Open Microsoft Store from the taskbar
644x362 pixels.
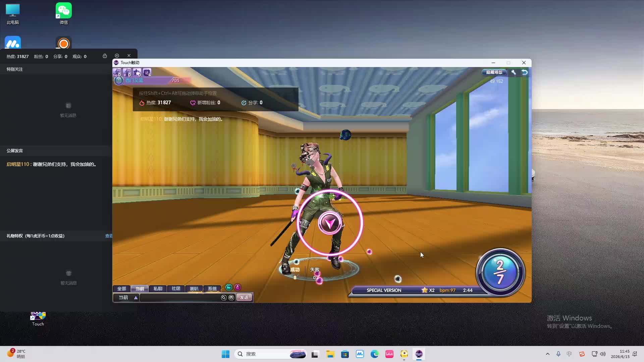345,354
